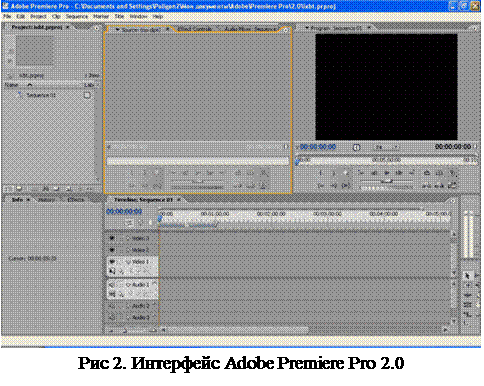The height and width of the screenshot is (386, 484).
Task: Click Set In Point in Program monitor
Action: pos(320,173)
